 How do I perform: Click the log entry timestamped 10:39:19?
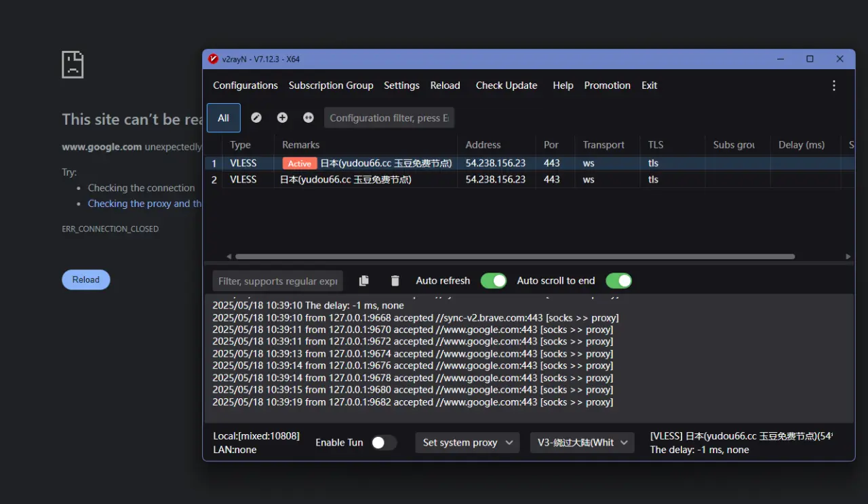[x=412, y=402]
